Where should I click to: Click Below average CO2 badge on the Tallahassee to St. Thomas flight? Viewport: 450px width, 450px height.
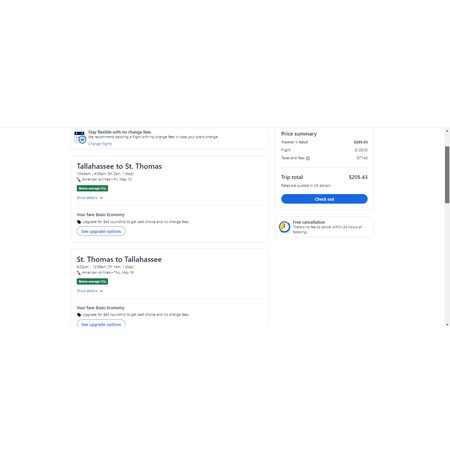92,188
